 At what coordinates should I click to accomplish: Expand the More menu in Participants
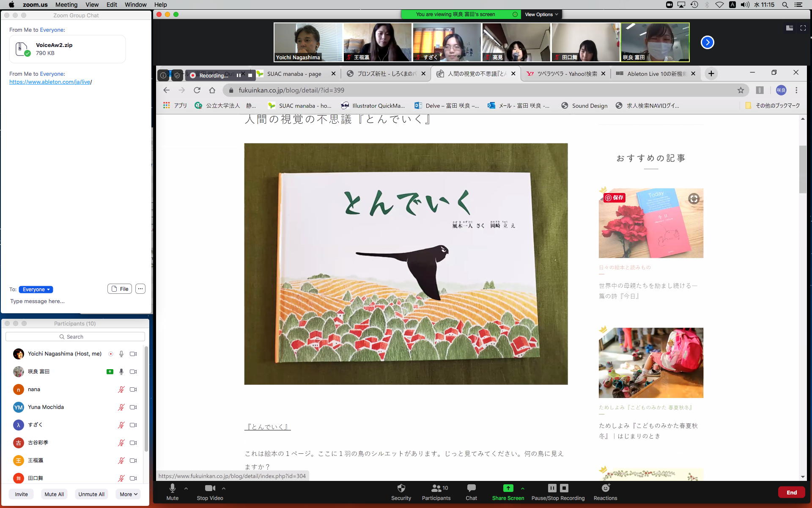click(129, 494)
